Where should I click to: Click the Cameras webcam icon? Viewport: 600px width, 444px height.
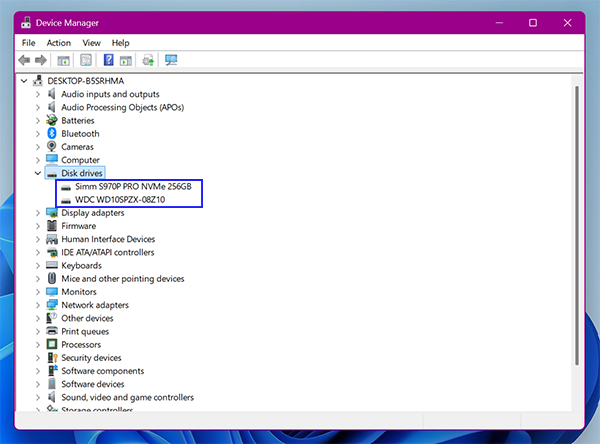click(52, 147)
